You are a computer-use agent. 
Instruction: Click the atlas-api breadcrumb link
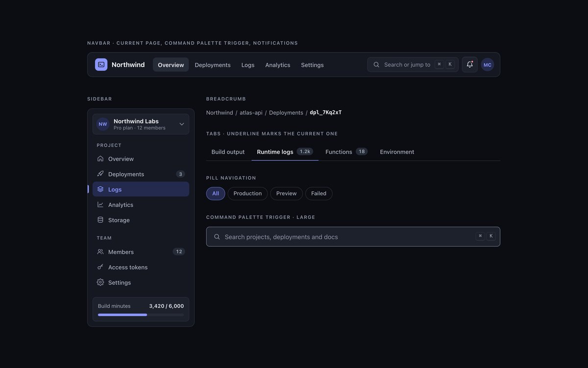(x=251, y=113)
